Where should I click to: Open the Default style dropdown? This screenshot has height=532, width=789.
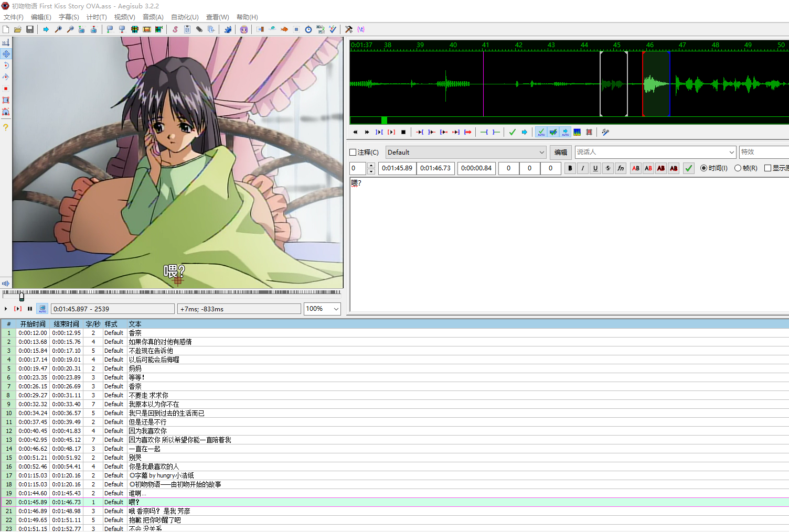(466, 153)
